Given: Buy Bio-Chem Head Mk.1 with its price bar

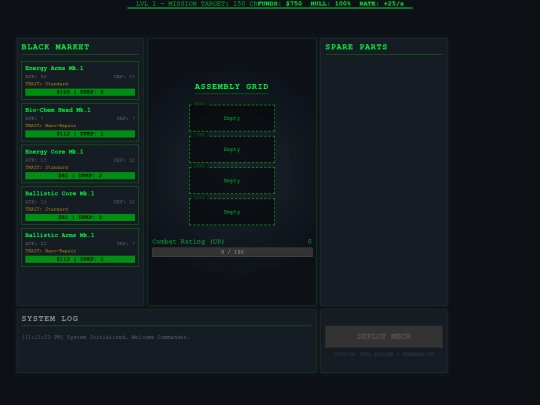Looking at the screenshot, I should click(x=80, y=134).
